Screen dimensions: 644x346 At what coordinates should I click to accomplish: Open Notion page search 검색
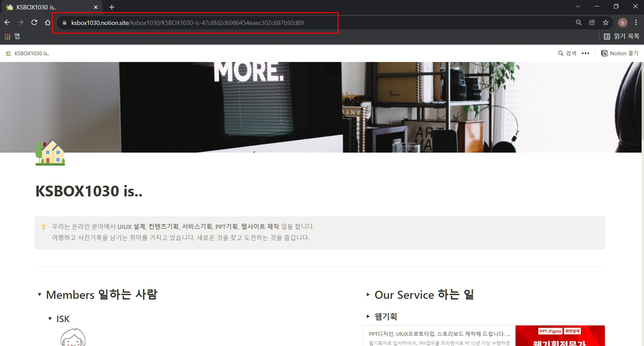(567, 53)
